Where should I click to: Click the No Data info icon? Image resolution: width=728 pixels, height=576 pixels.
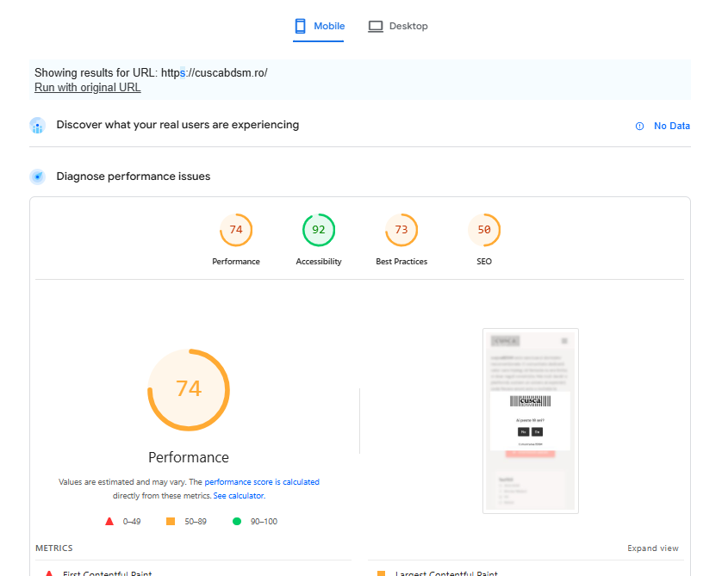[x=639, y=126]
